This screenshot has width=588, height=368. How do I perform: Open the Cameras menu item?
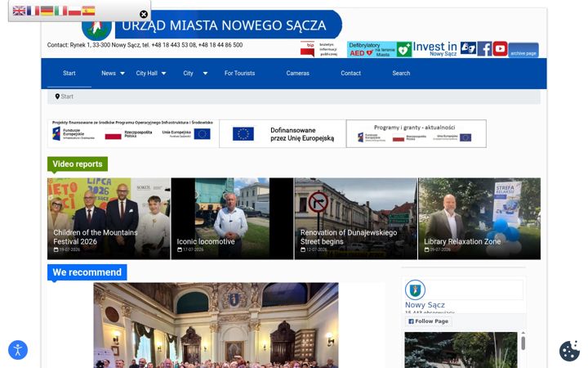[298, 74]
